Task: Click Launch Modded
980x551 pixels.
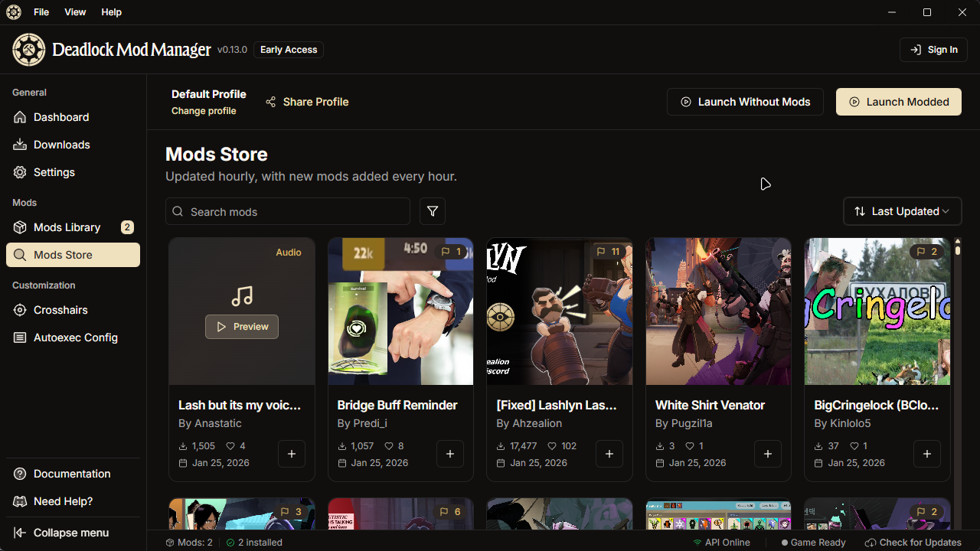Action: (898, 101)
